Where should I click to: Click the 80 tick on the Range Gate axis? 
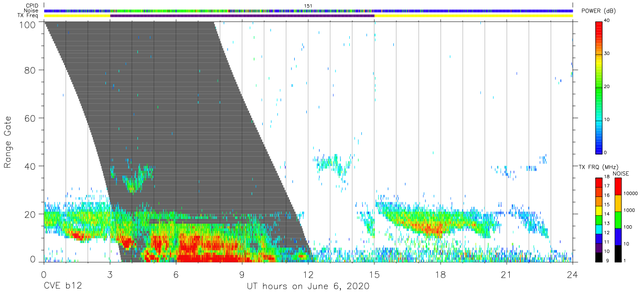(x=30, y=70)
